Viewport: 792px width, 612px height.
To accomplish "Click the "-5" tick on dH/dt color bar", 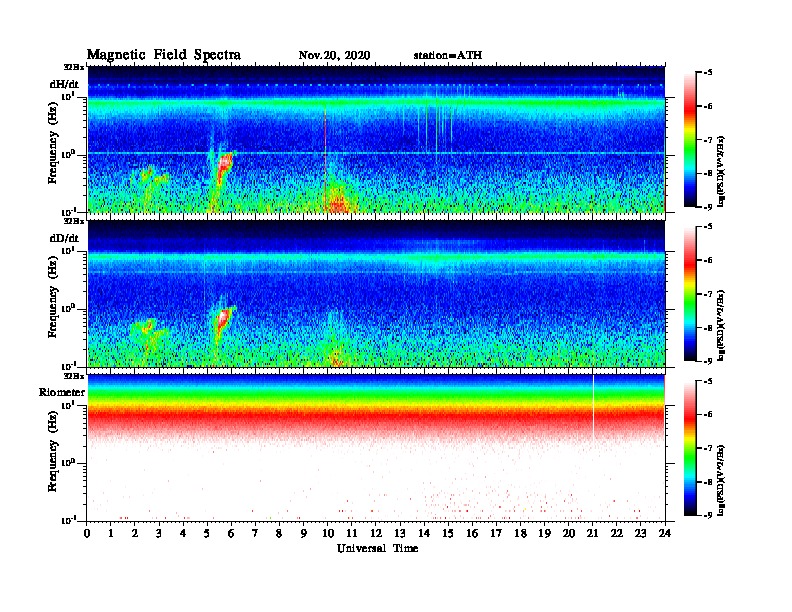I will tap(708, 72).
